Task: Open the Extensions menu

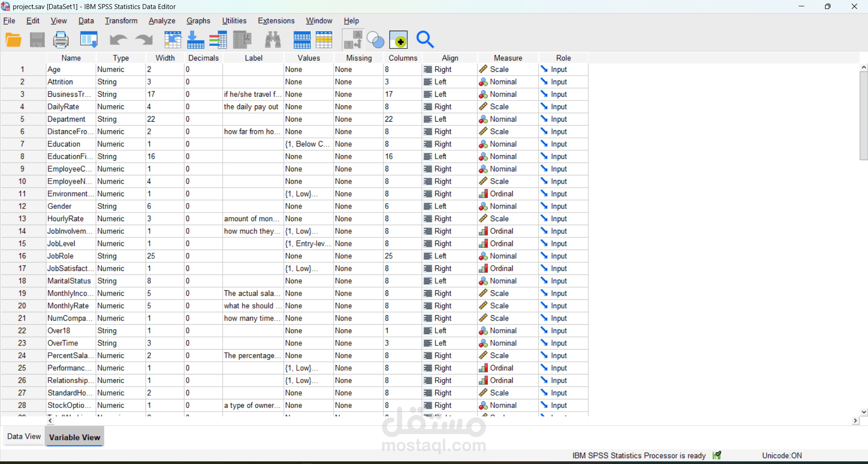Action: (276, 21)
